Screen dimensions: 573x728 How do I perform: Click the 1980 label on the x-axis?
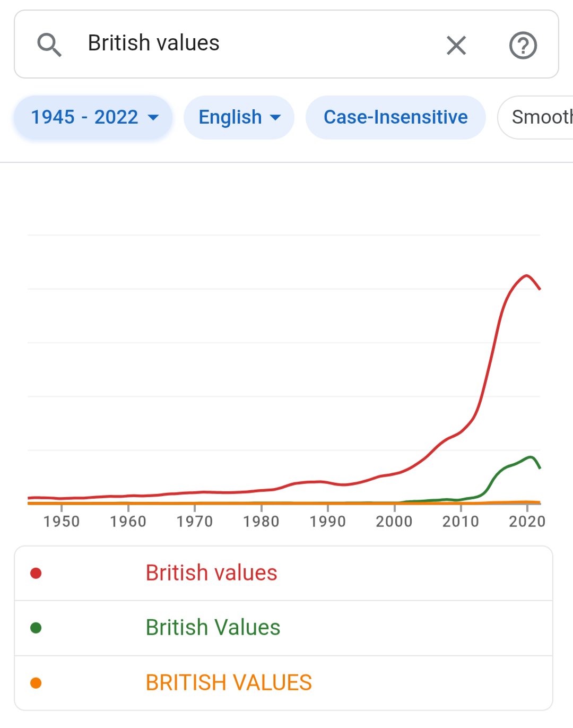pyautogui.click(x=261, y=522)
